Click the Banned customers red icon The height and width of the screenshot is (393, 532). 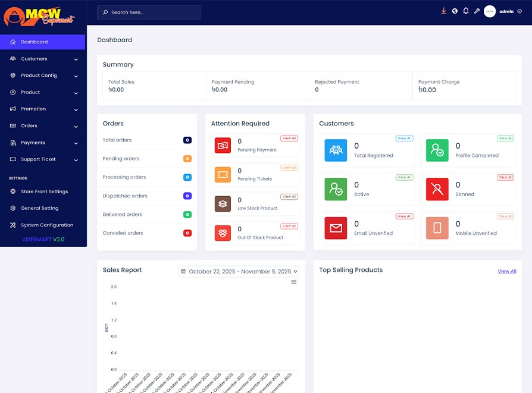pyautogui.click(x=437, y=189)
